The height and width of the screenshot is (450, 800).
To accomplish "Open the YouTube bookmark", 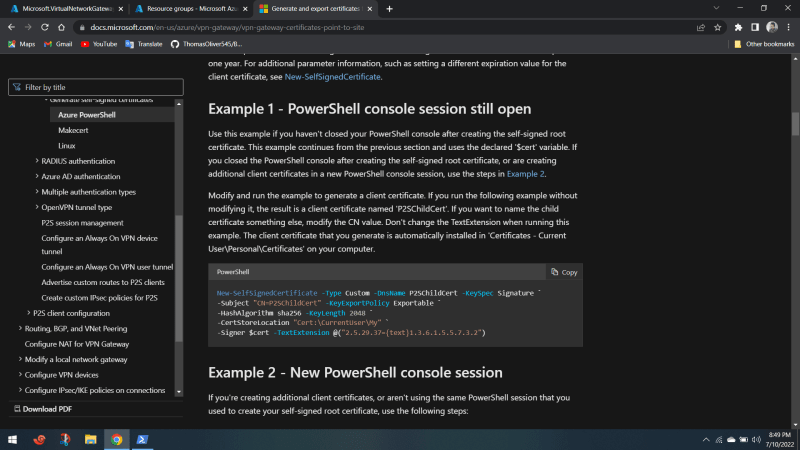I will coord(99,44).
